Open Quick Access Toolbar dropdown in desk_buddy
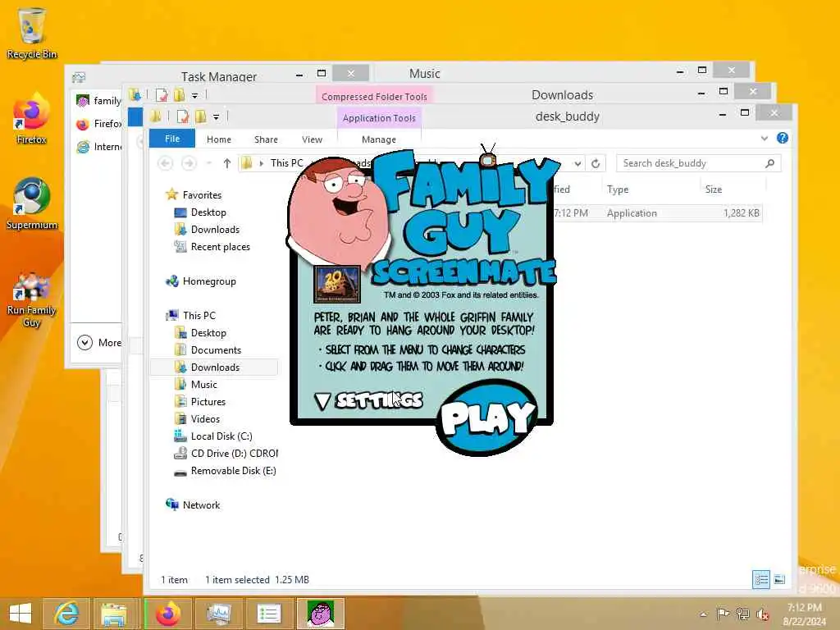The height and width of the screenshot is (630, 840). [x=216, y=116]
